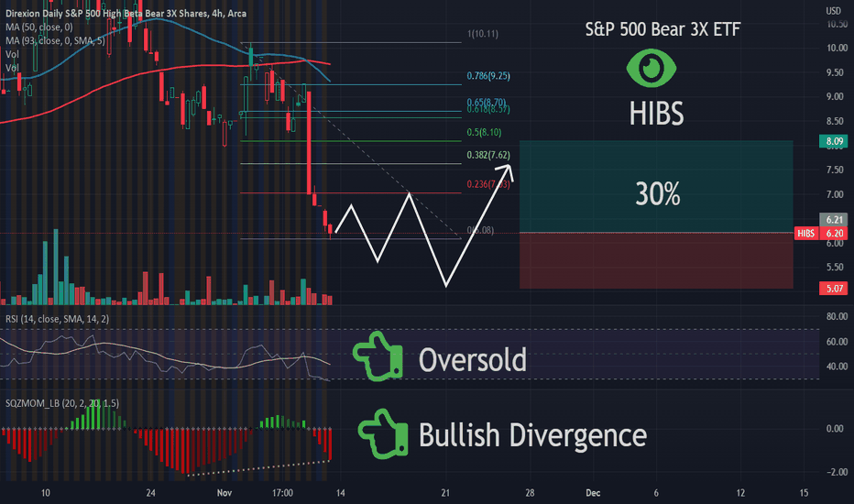Select the 'Bullish Divergence' annotation text
This screenshot has width=854, height=504.
(x=532, y=435)
